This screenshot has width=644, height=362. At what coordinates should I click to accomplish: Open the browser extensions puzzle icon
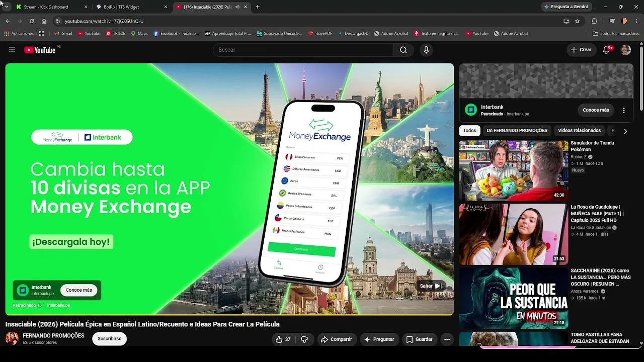coord(594,21)
